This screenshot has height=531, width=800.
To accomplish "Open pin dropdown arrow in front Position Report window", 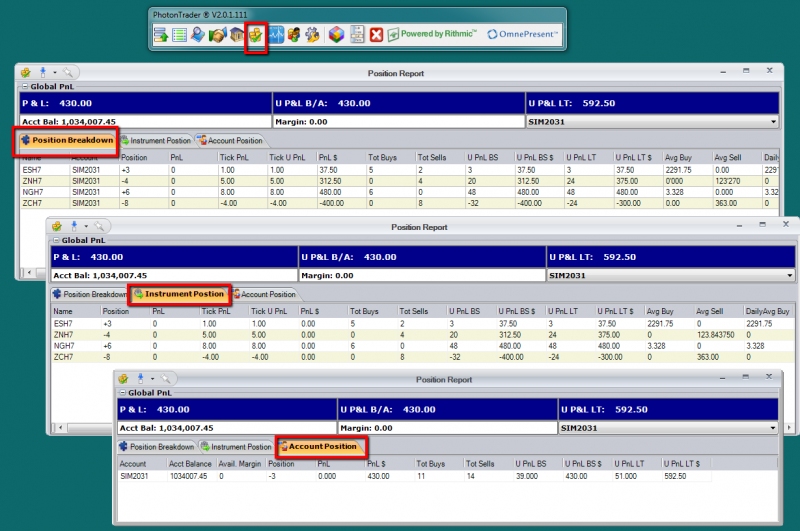I will click(x=153, y=378).
